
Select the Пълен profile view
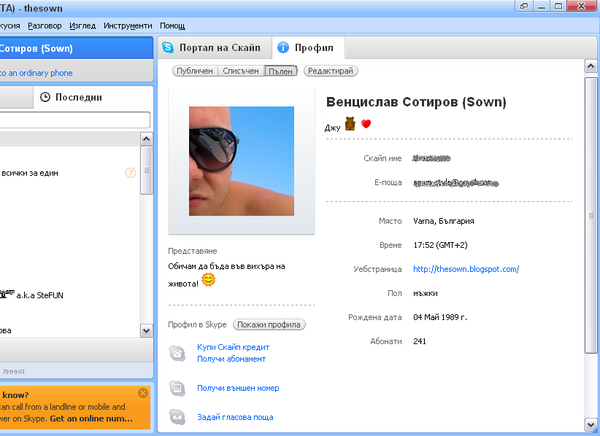[x=281, y=71]
